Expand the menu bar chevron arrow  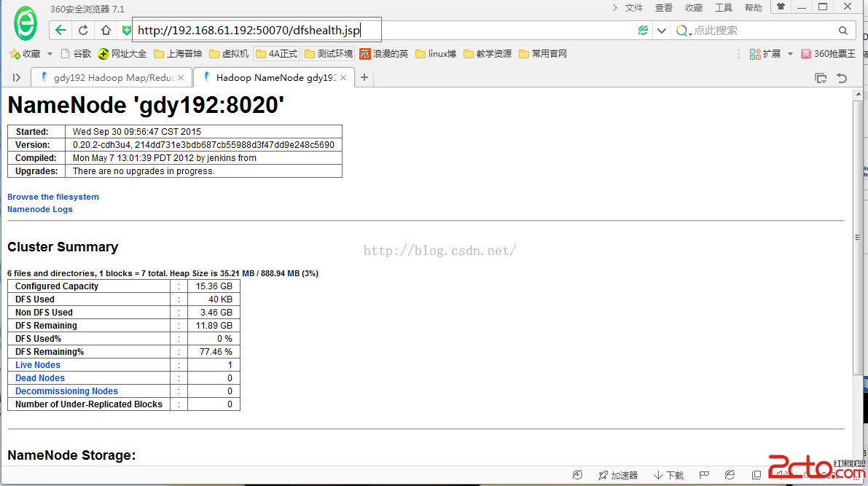pos(614,8)
